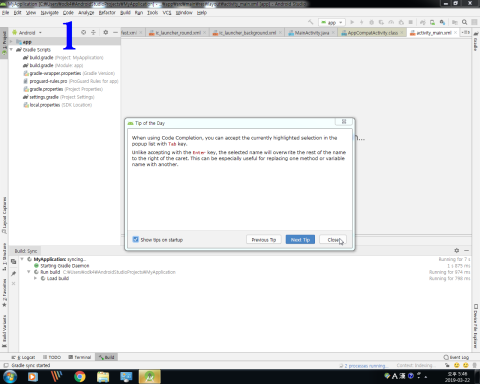Open build.gradle (Module: app) file
The height and width of the screenshot is (384, 480).
(x=53, y=65)
